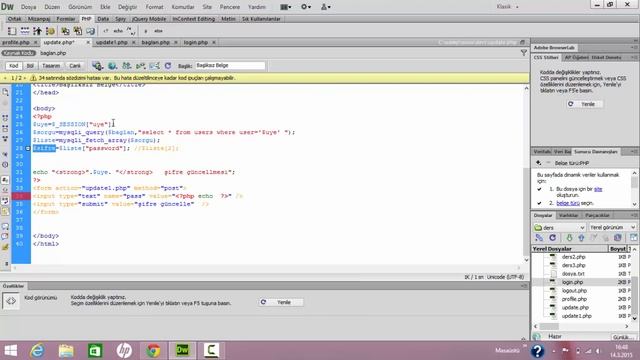The image size is (640, 360).
Task: Click the PHP cookie variables icon
Action: (x=50, y=31)
